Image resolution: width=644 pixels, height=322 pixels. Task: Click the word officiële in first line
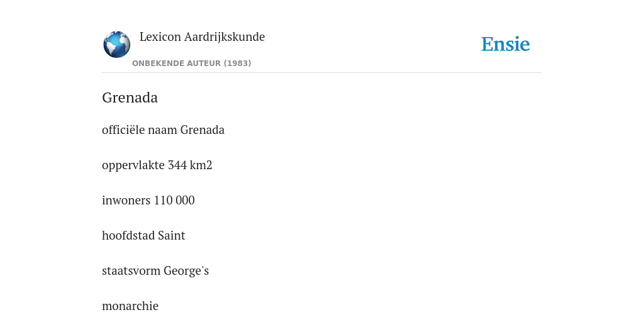click(123, 130)
